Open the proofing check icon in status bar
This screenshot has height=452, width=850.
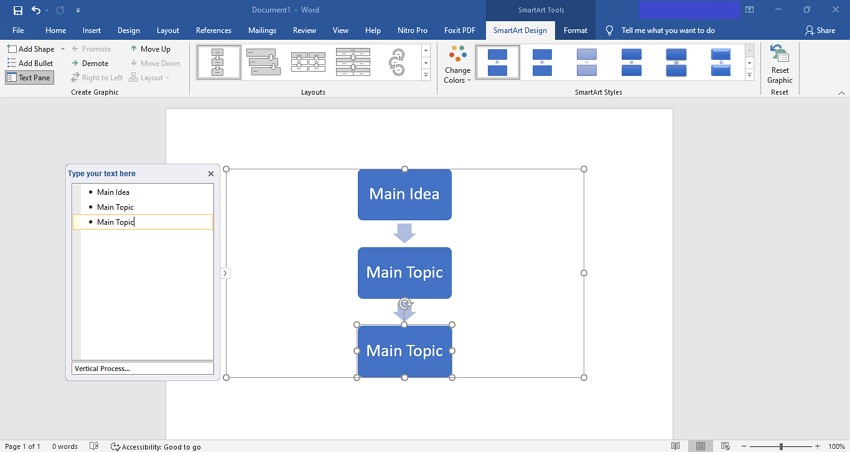coord(94,447)
